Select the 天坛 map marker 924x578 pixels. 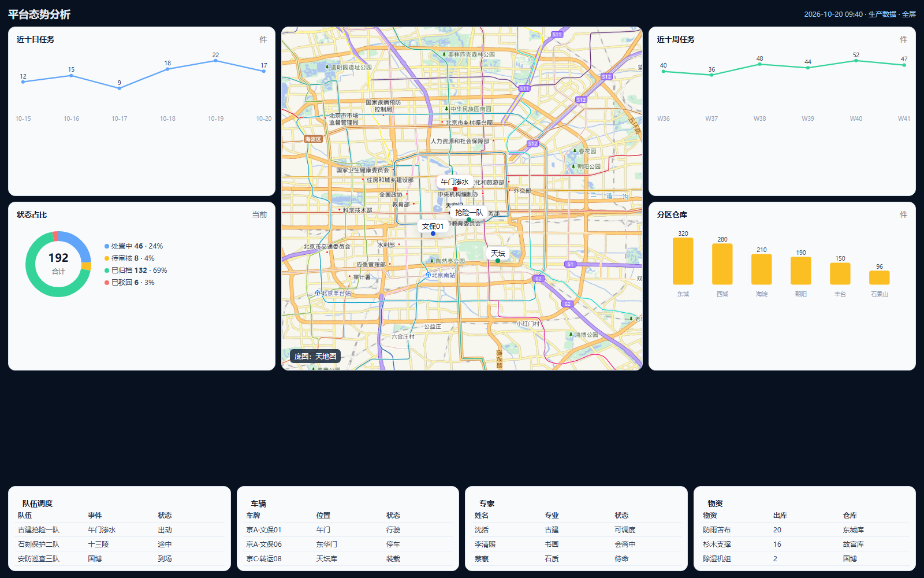pyautogui.click(x=498, y=253)
